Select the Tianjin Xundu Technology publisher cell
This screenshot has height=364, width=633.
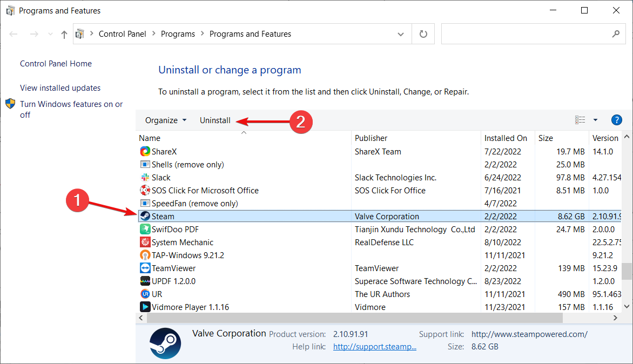(415, 229)
